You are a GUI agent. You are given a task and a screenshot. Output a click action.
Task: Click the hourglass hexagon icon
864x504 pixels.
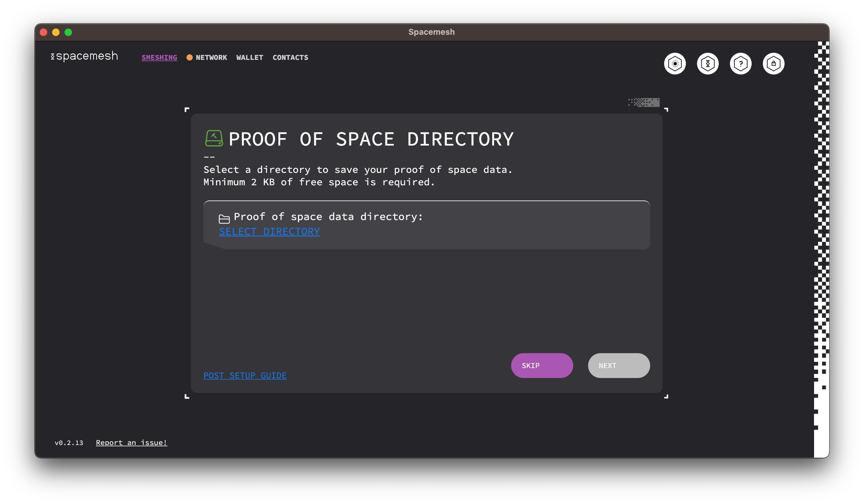(708, 63)
